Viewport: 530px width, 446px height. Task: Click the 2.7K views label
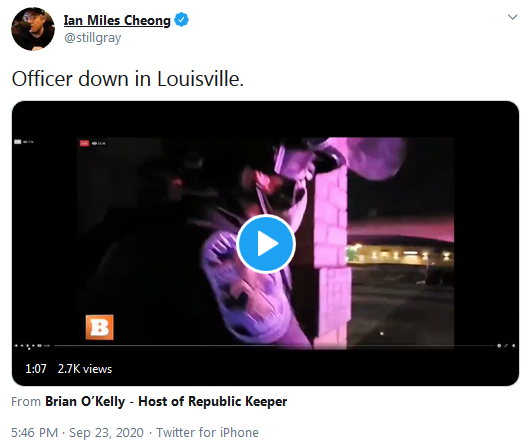pos(85,369)
